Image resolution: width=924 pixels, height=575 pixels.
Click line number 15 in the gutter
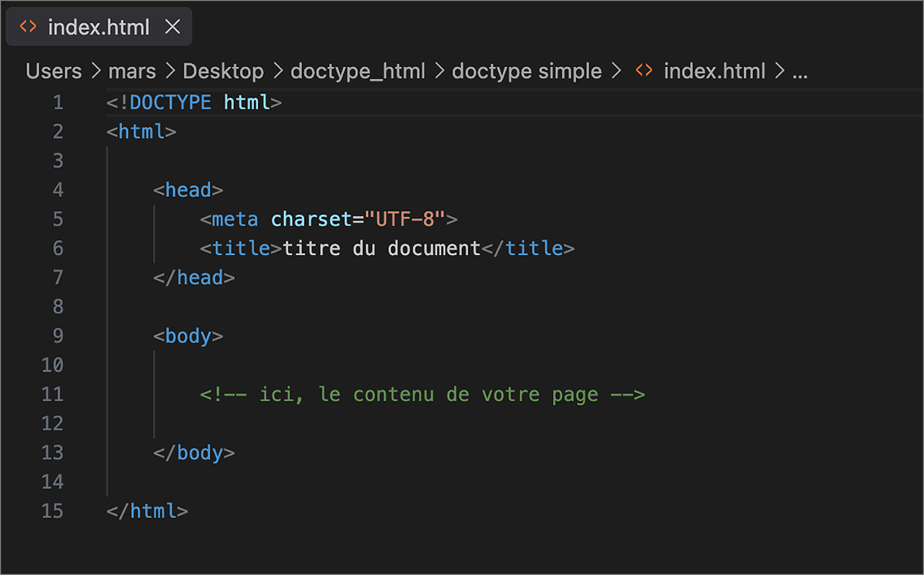tap(52, 511)
